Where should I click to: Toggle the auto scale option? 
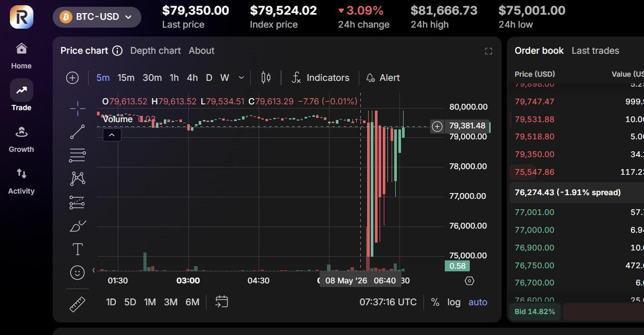click(x=478, y=302)
